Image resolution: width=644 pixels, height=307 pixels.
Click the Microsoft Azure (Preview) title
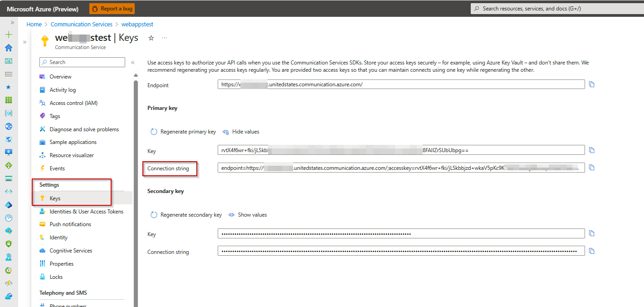[x=43, y=9]
